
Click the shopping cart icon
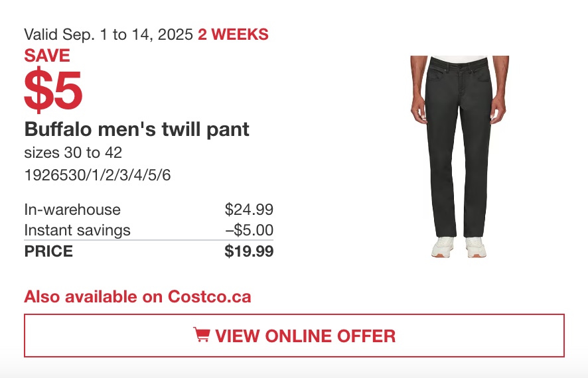(x=202, y=334)
